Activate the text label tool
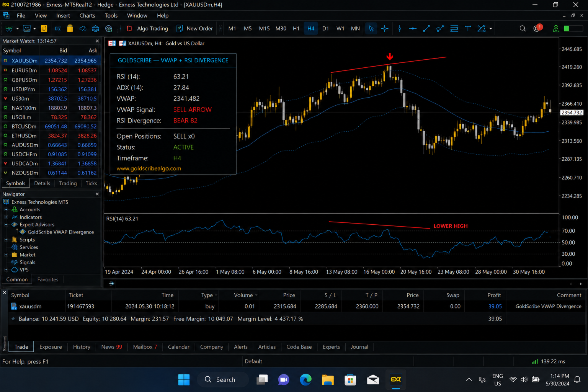The image size is (588, 392). pyautogui.click(x=468, y=29)
